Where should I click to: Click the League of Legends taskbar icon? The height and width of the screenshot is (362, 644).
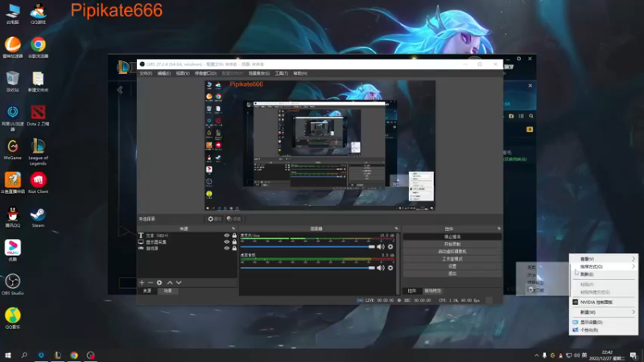pyautogui.click(x=57, y=355)
